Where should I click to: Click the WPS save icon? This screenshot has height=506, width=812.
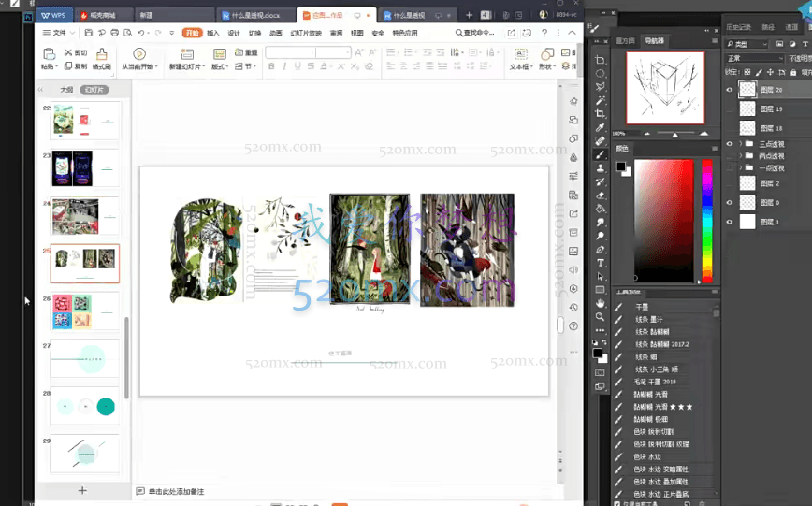[x=89, y=33]
